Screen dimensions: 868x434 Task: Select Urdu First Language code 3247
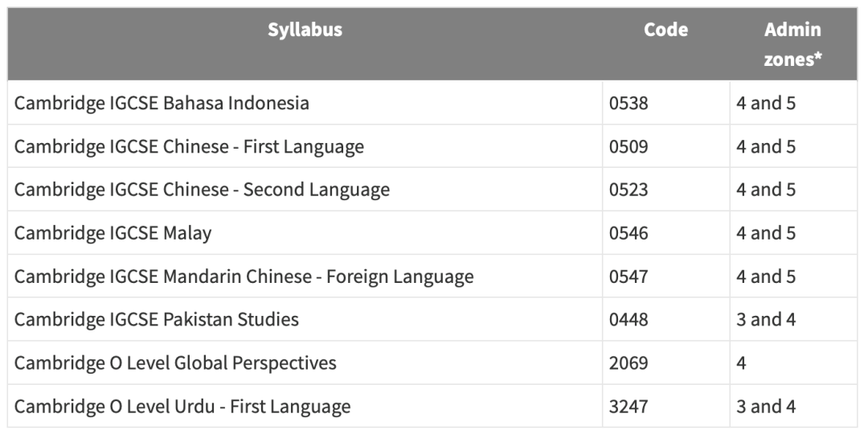coord(628,407)
